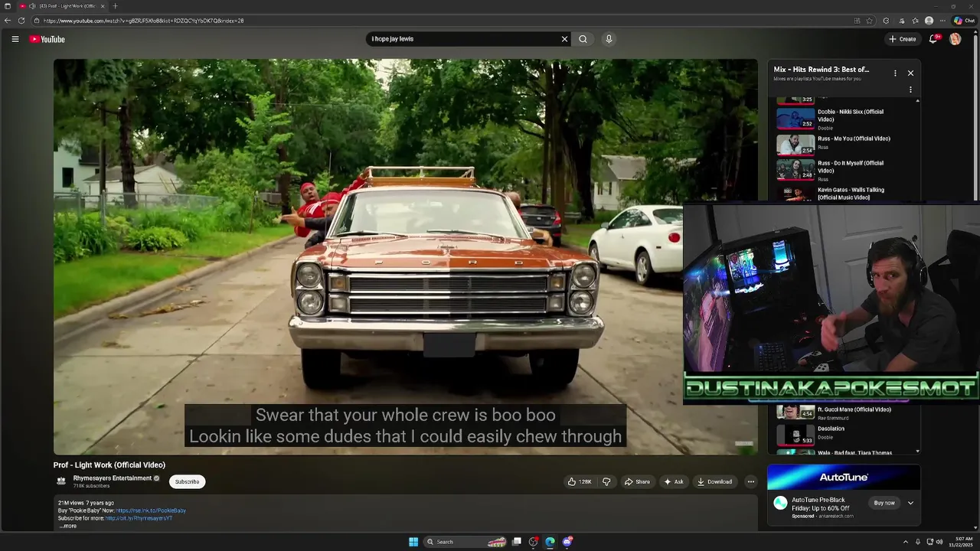980x551 pixels.
Task: Share the video
Action: (637, 481)
